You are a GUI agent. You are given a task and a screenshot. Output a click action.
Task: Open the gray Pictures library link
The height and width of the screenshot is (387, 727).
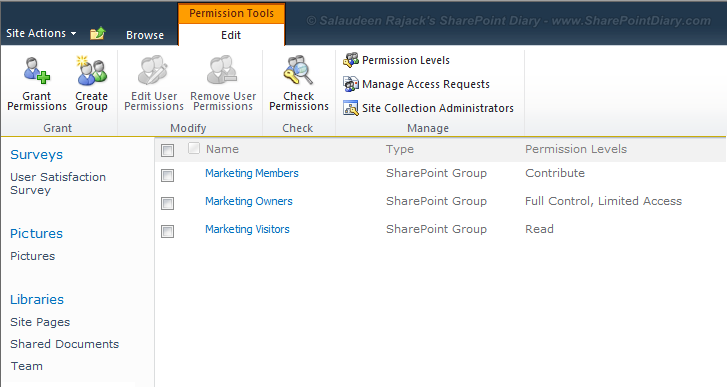(32, 256)
